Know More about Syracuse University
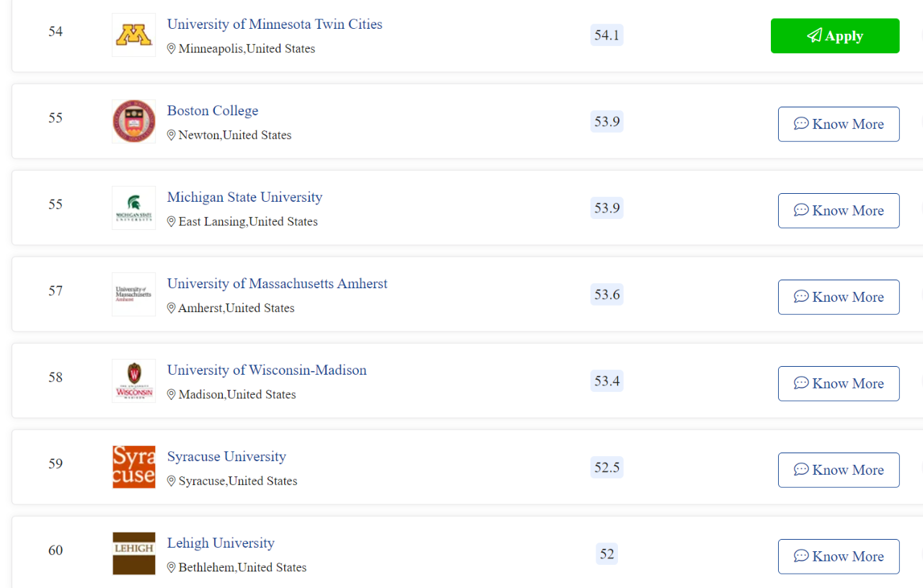The image size is (923, 588). tap(839, 470)
